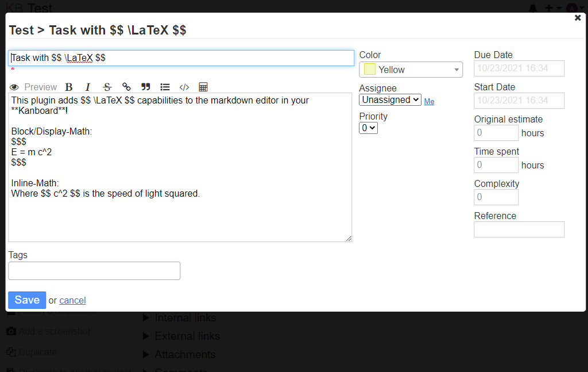This screenshot has height=372, width=588.
Task: Click the yellow color swatch
Action: pyautogui.click(x=370, y=70)
